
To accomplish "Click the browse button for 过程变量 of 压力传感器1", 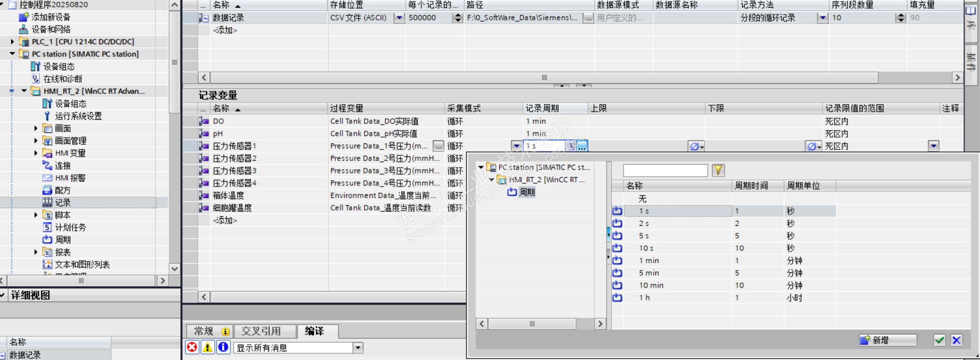I will click(x=438, y=146).
